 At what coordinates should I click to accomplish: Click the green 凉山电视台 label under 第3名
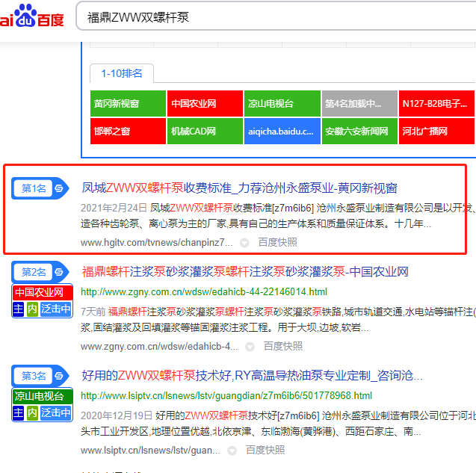42,396
